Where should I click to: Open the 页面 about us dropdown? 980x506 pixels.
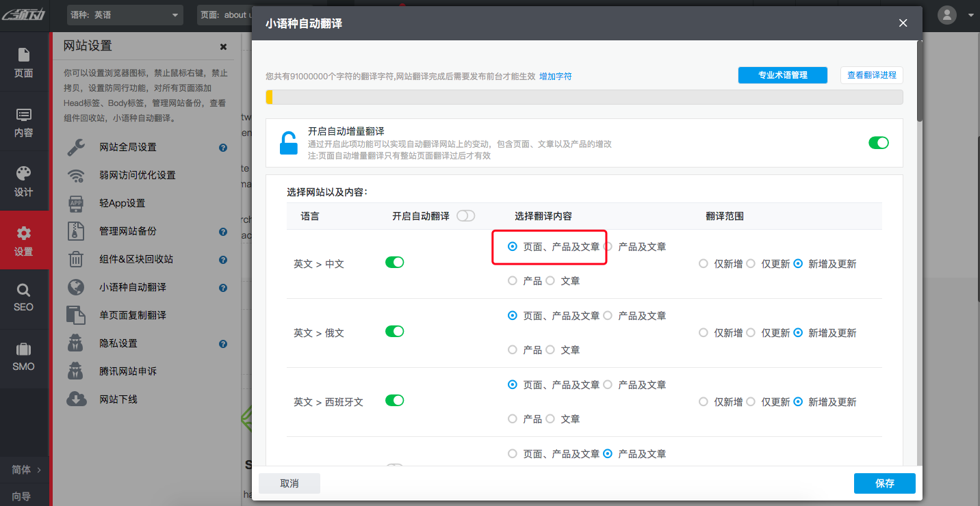click(x=226, y=14)
